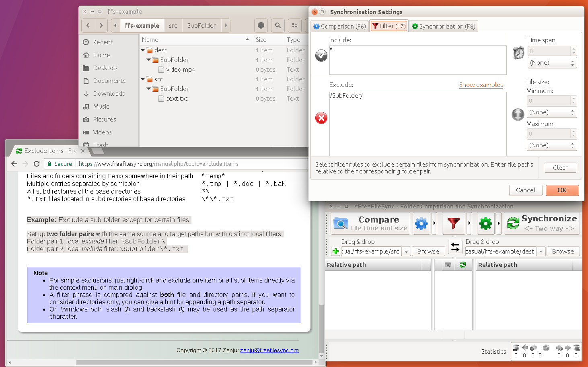Click the blue comparison settings gear in FreeFileSync

tap(421, 223)
